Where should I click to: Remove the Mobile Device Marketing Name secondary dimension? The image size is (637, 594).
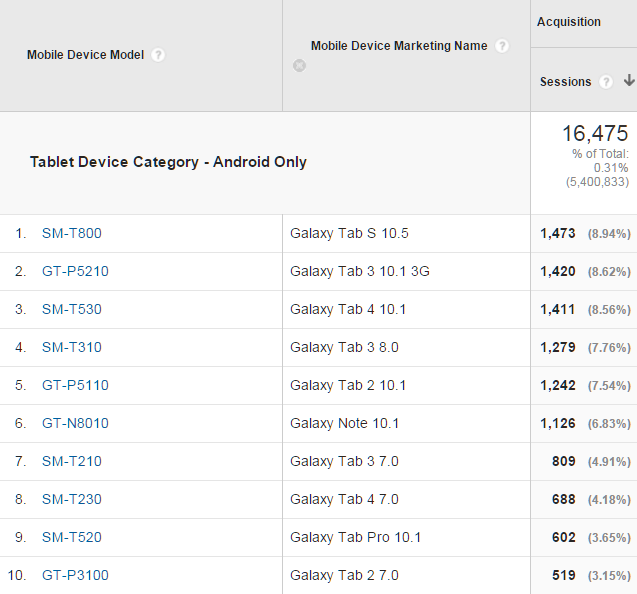point(299,65)
